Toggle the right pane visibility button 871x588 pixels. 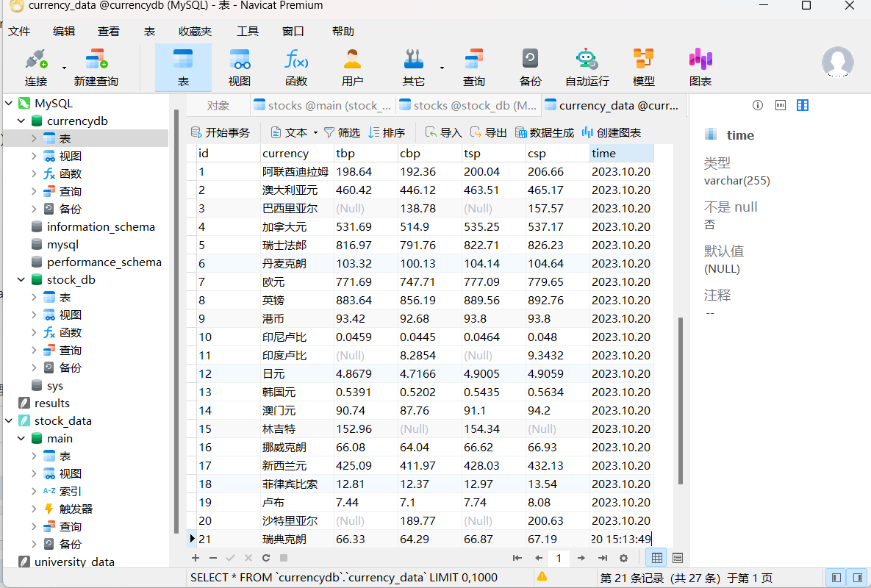coord(858,578)
